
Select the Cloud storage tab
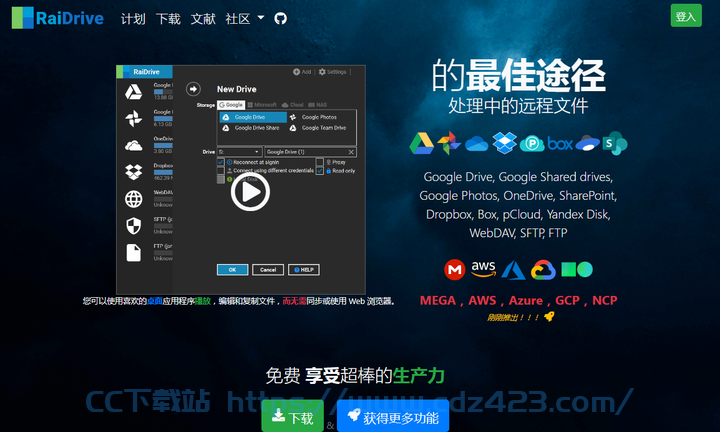click(292, 105)
